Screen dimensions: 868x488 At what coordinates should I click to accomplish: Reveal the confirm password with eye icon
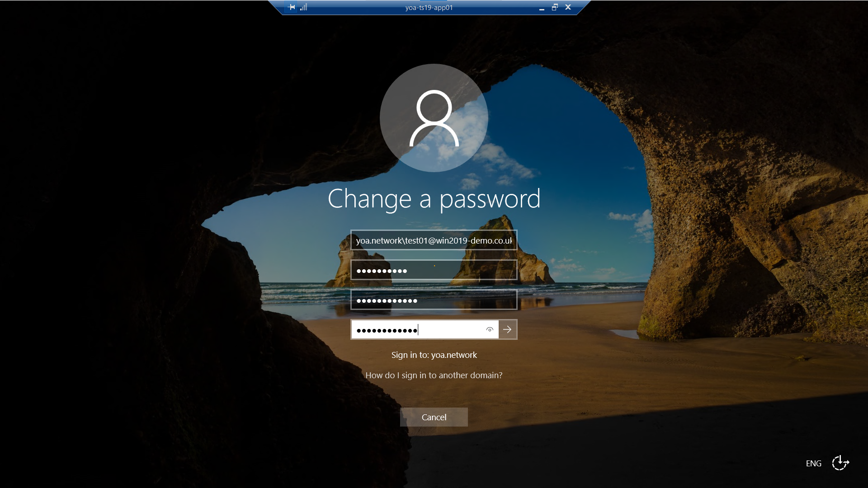[489, 330]
